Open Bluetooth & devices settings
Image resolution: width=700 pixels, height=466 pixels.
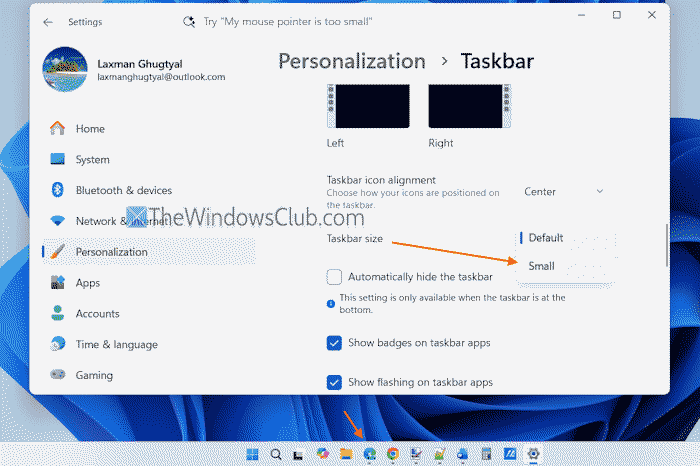(124, 190)
